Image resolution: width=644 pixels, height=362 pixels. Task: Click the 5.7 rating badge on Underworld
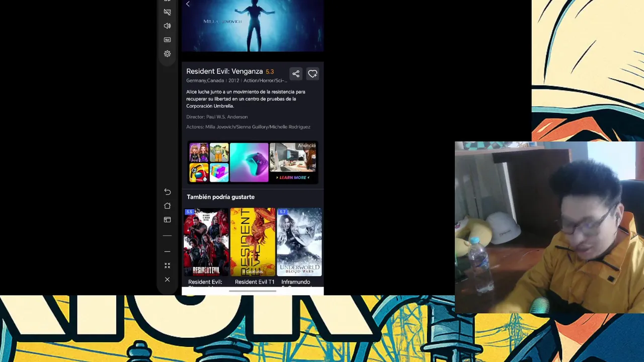[x=282, y=212]
